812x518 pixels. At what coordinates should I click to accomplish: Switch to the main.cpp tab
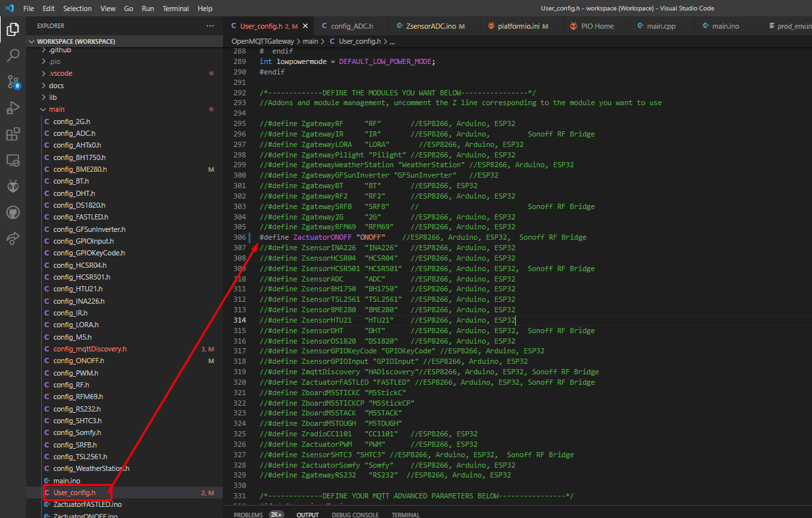point(660,26)
